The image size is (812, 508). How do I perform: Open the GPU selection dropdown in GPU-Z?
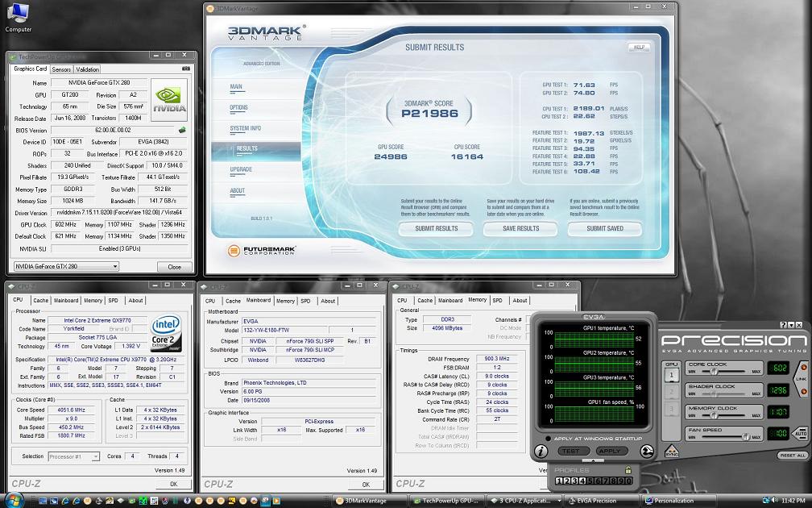point(66,266)
